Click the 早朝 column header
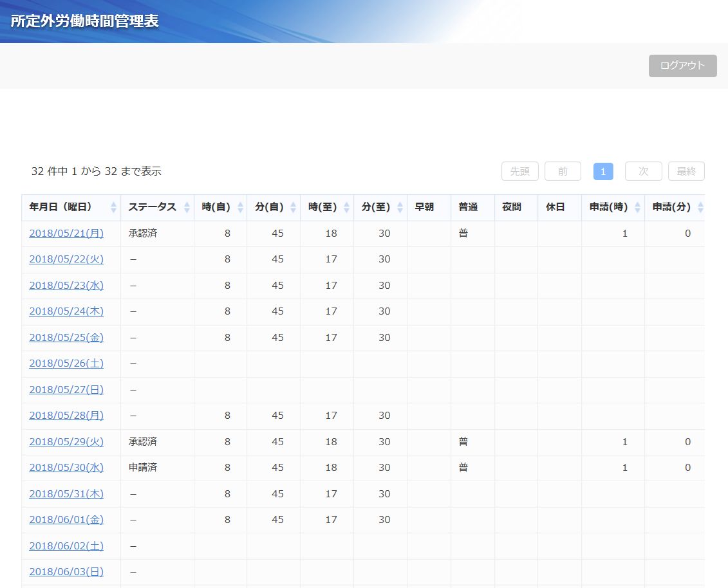Screen dimensions: 728x588 (424, 207)
